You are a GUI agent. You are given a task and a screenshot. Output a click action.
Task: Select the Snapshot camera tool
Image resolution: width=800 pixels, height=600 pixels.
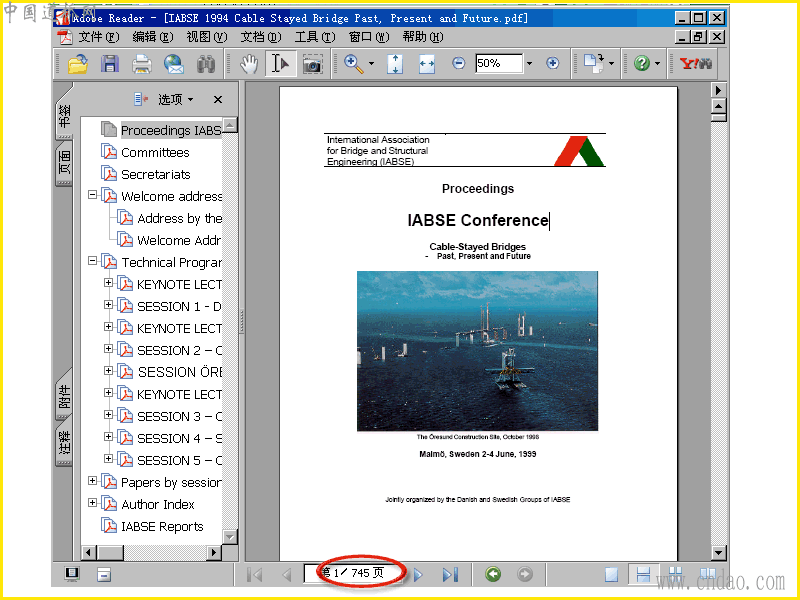click(313, 64)
